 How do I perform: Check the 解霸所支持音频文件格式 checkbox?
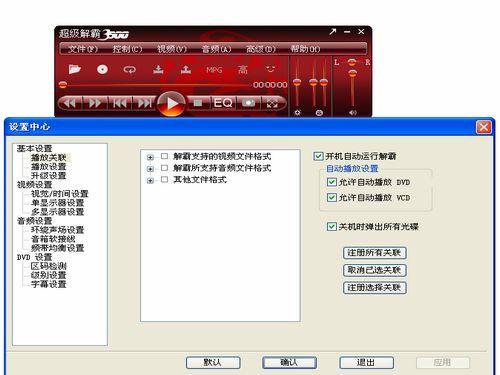coord(164,168)
